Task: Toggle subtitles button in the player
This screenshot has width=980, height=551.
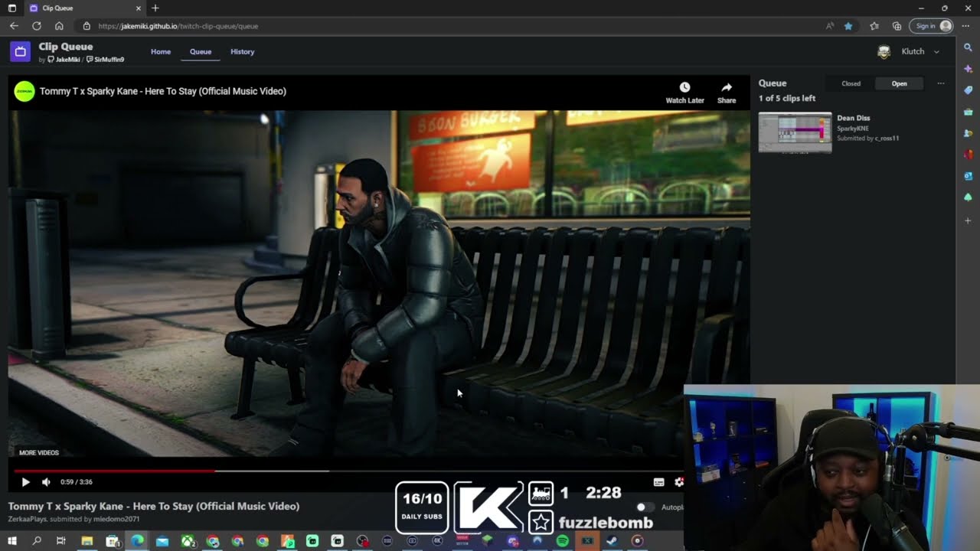Action: (x=658, y=482)
